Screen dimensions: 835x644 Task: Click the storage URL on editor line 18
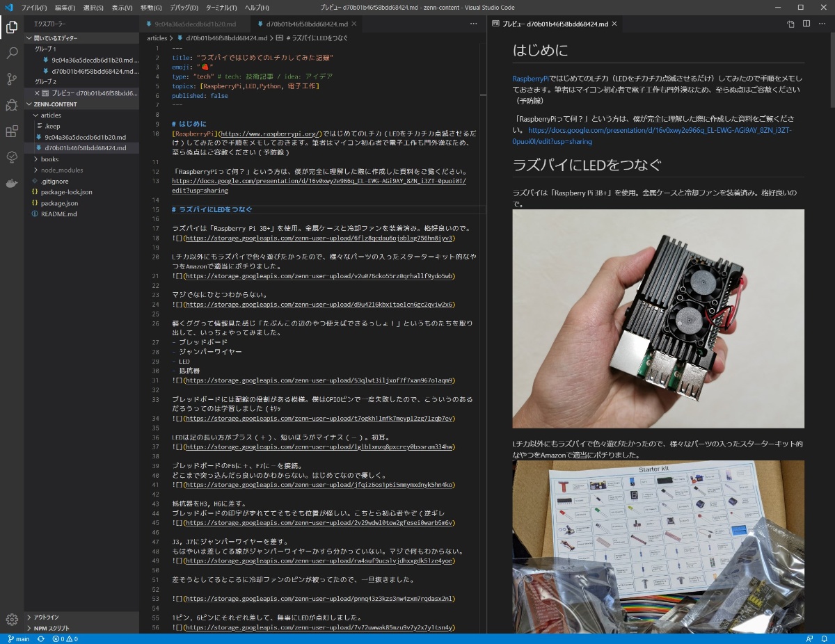tap(319, 238)
